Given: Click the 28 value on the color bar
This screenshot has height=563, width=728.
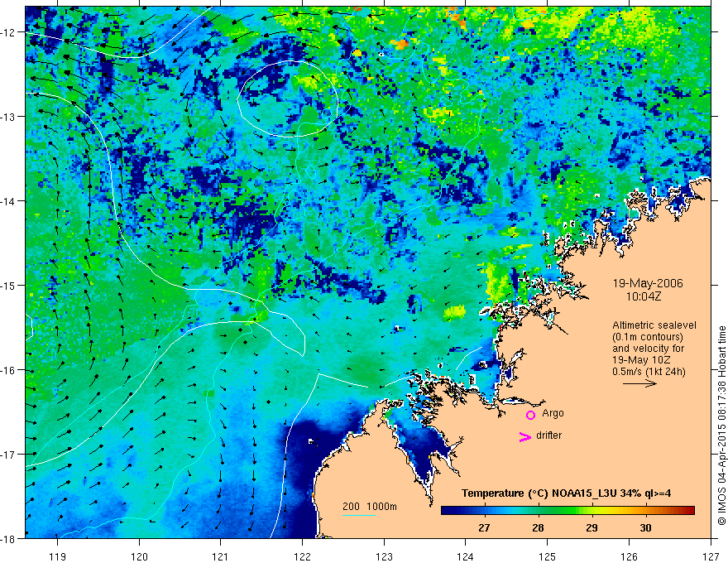Looking at the screenshot, I should tap(538, 527).
